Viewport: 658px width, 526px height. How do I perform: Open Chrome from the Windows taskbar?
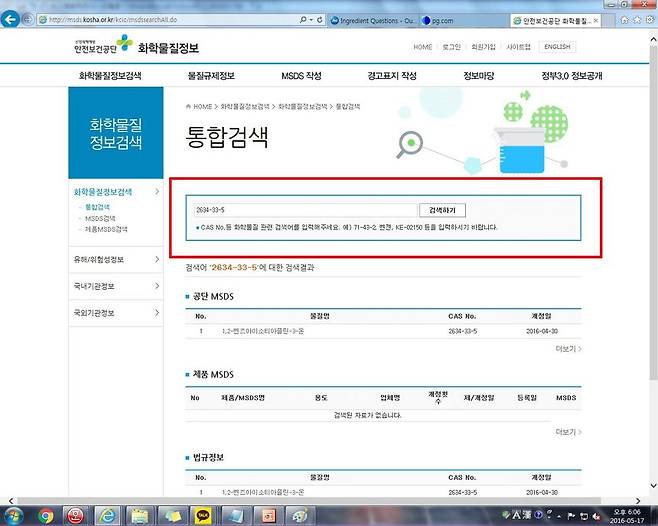[x=45, y=515]
